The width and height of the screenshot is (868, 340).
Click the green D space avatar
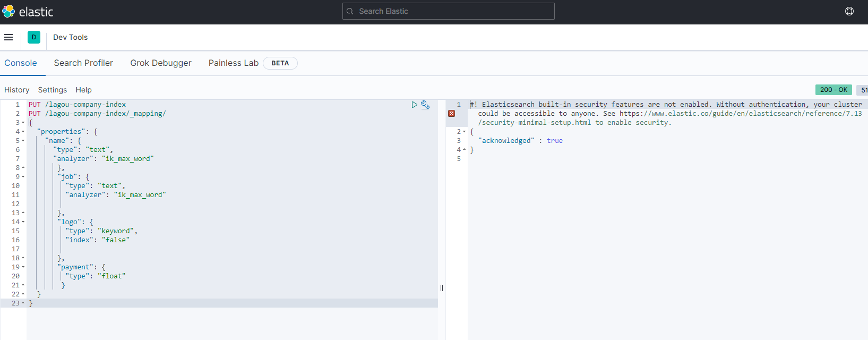[34, 37]
